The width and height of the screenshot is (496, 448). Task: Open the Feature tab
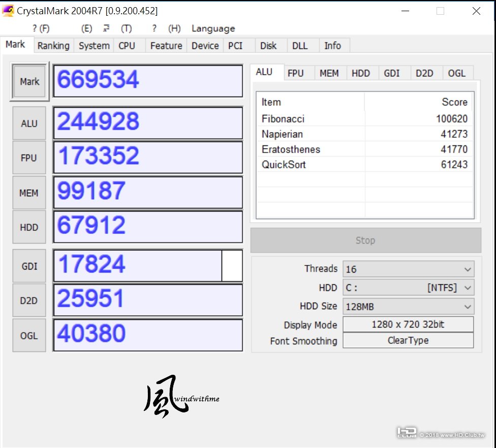click(x=166, y=46)
